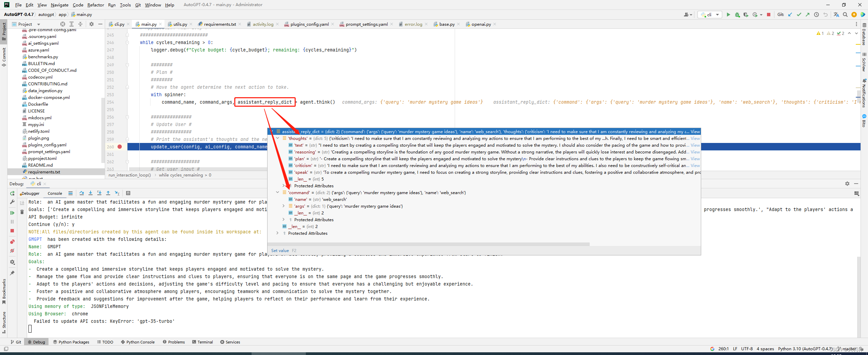Viewport: 868px width, 355px height.
Task: Collapse all in the Project panel
Action: tap(80, 24)
